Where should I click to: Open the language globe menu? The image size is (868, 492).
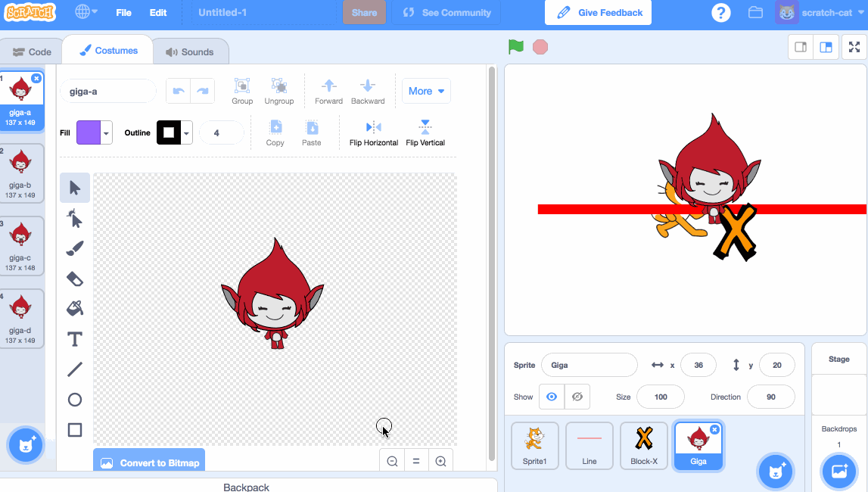click(86, 12)
